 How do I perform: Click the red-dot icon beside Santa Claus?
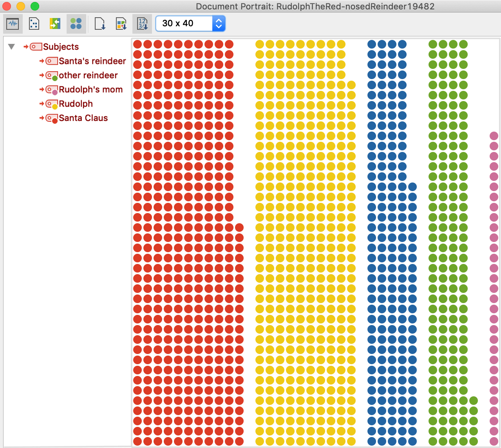click(x=52, y=118)
